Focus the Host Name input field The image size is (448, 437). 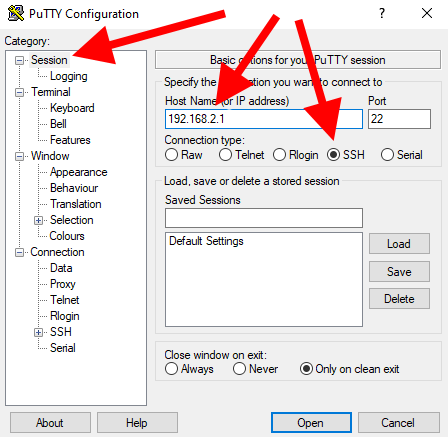click(x=264, y=119)
